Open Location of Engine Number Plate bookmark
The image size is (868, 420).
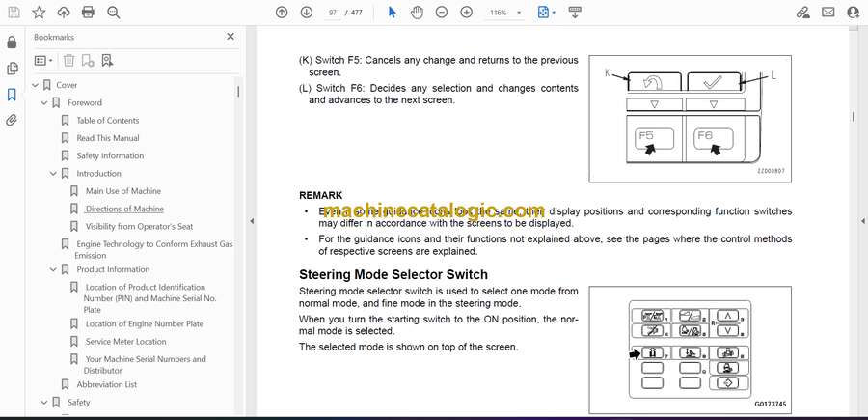[145, 323]
